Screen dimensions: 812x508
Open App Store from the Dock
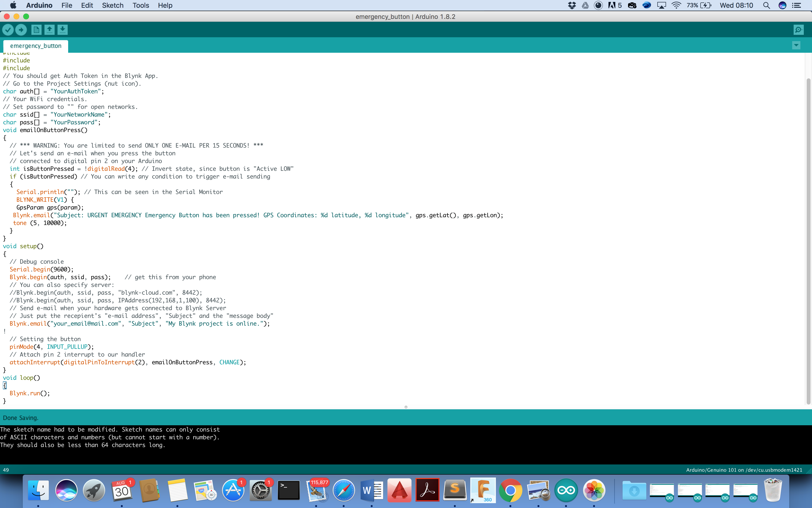[233, 491]
